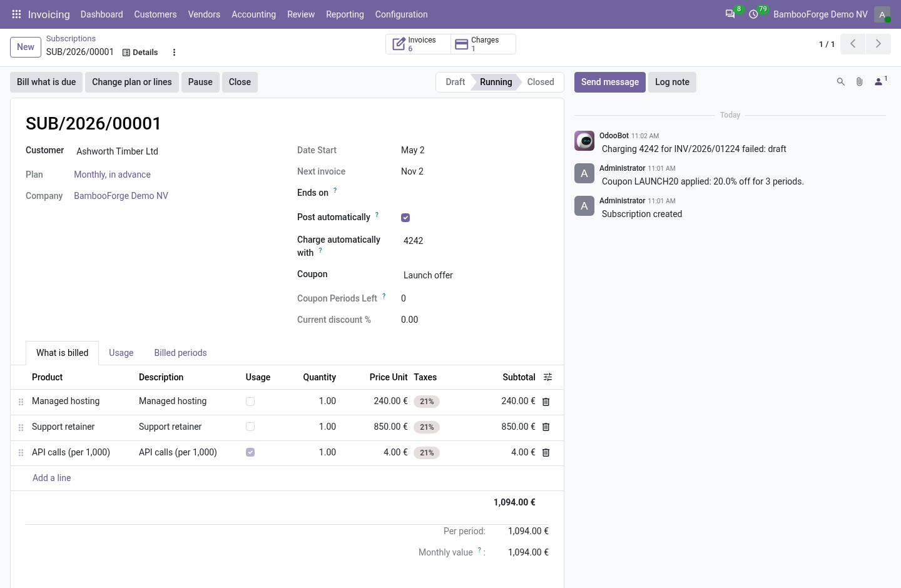This screenshot has width=901, height=588.
Task: Open the activities clock icon
Action: (x=754, y=14)
